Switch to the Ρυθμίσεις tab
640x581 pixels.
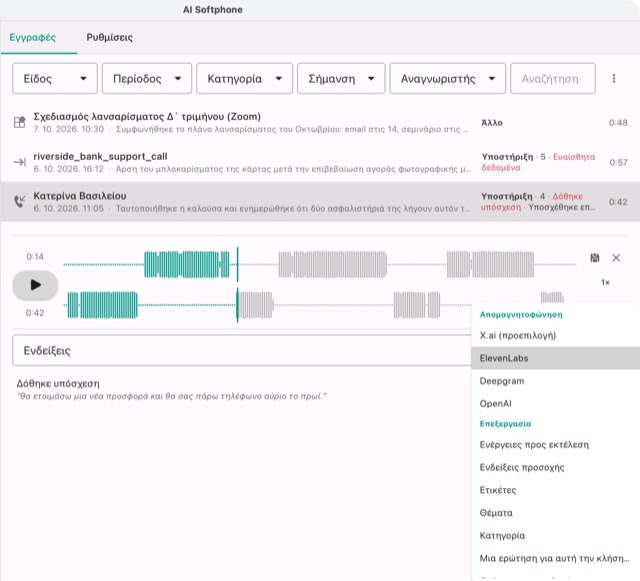tap(109, 38)
